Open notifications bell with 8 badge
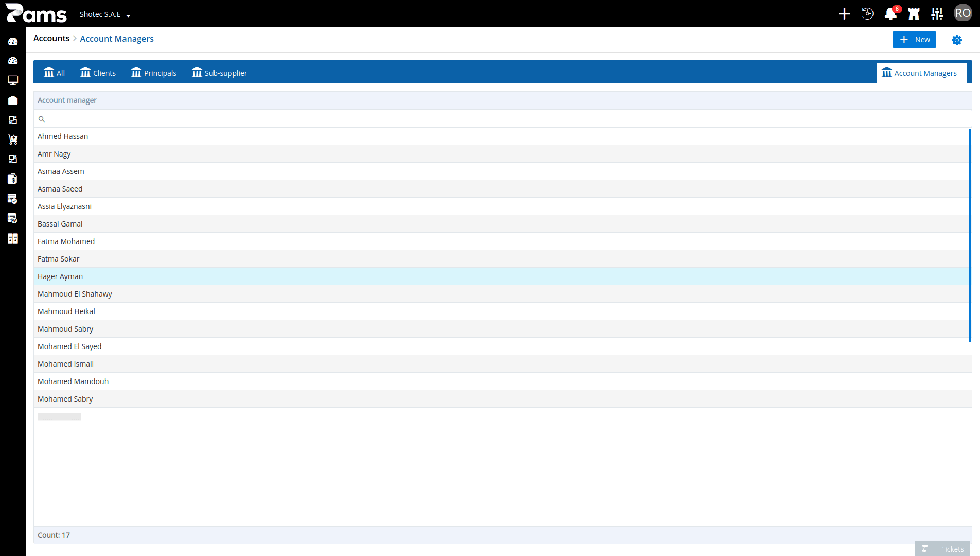The height and width of the screenshot is (556, 980). (891, 13)
